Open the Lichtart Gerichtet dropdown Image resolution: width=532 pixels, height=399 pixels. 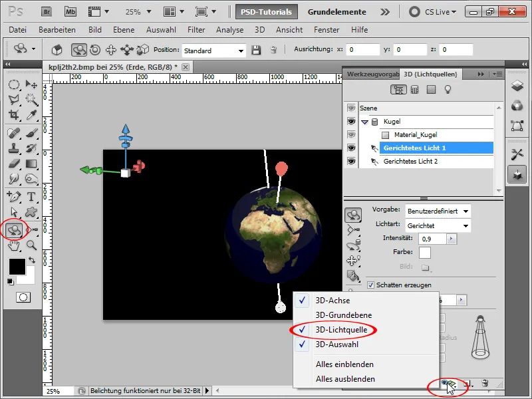pyautogui.click(x=438, y=225)
